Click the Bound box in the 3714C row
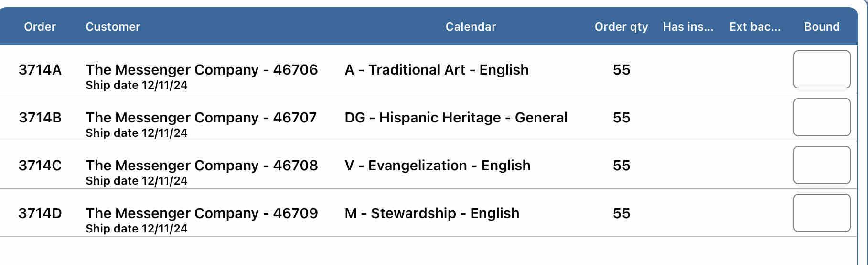Viewport: 868px width, 265px height. 822,165
